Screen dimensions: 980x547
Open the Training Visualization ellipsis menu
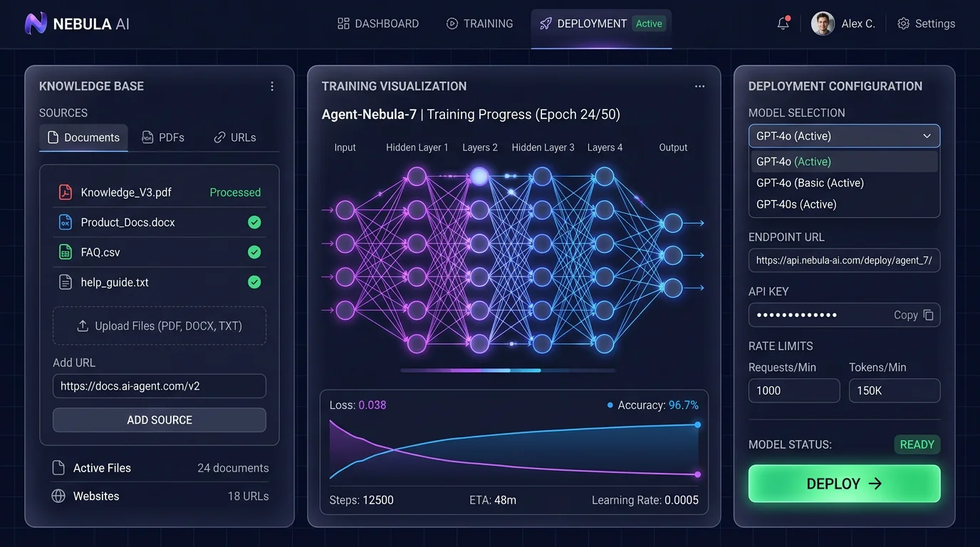point(699,85)
